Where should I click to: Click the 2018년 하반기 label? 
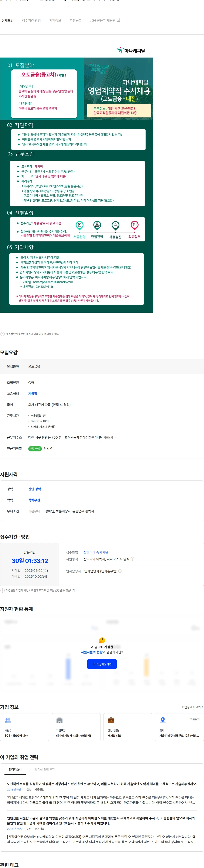[x=15, y=789]
